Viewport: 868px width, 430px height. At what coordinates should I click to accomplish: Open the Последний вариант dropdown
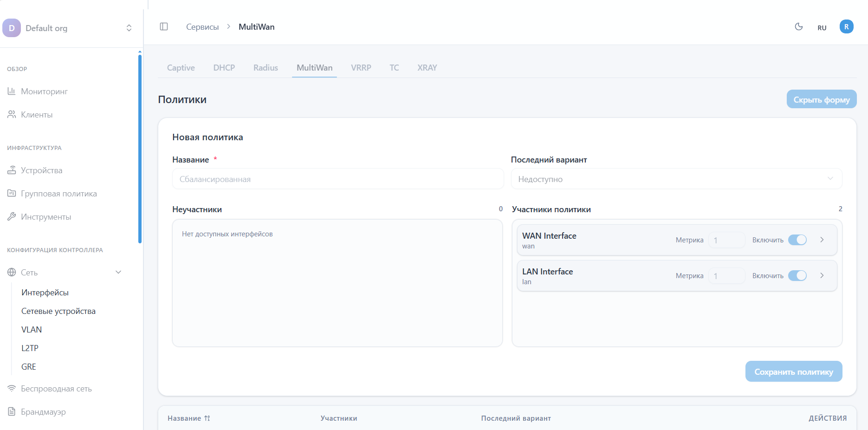point(676,179)
